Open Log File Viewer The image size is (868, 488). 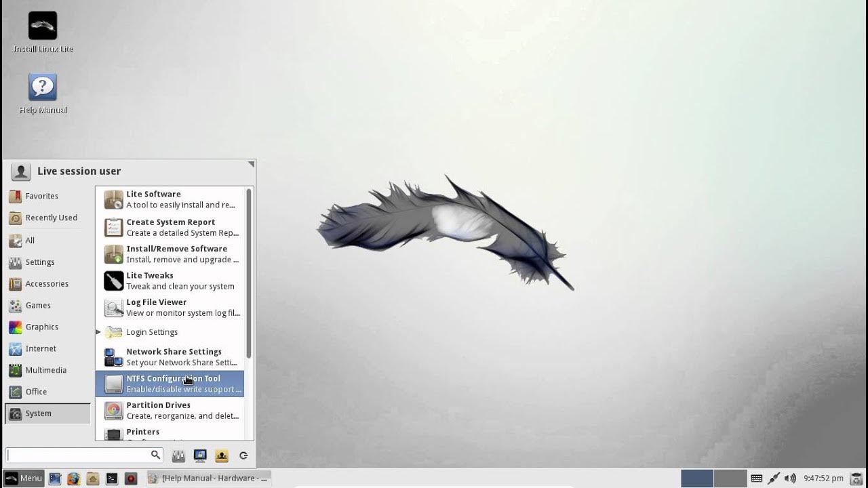[x=170, y=307]
